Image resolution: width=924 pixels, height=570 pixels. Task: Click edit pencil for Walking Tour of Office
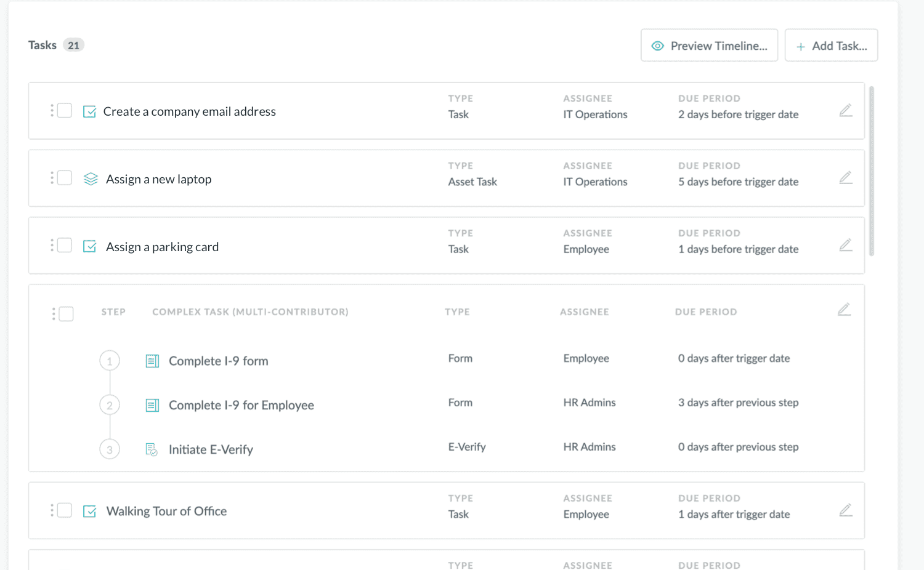pos(846,510)
